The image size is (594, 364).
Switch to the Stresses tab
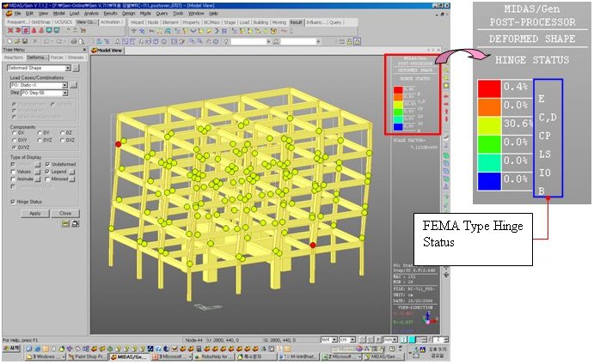76,58
